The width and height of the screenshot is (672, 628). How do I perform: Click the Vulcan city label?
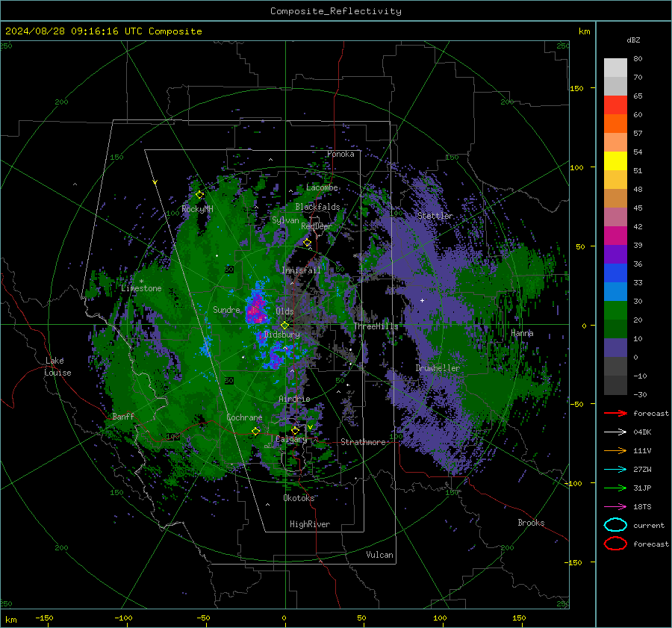tap(380, 555)
